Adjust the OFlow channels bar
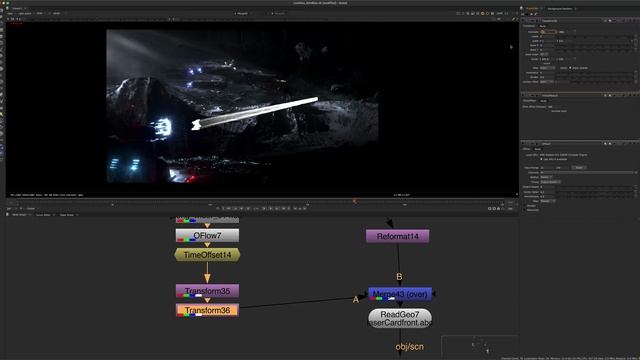This screenshot has width=640, height=360. pos(587,173)
